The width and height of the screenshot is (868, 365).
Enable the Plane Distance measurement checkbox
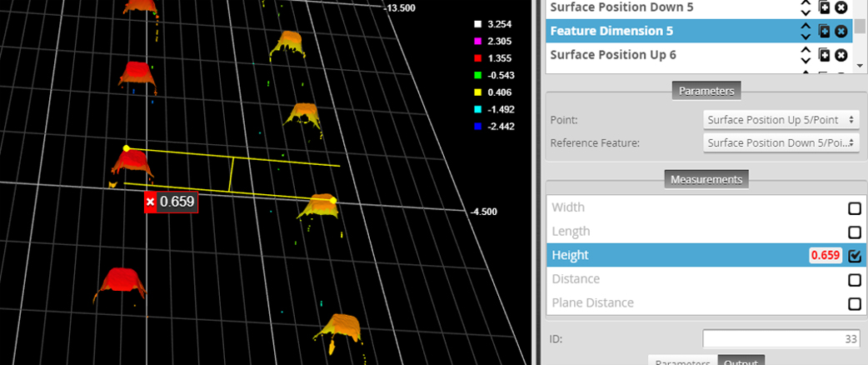[854, 304]
